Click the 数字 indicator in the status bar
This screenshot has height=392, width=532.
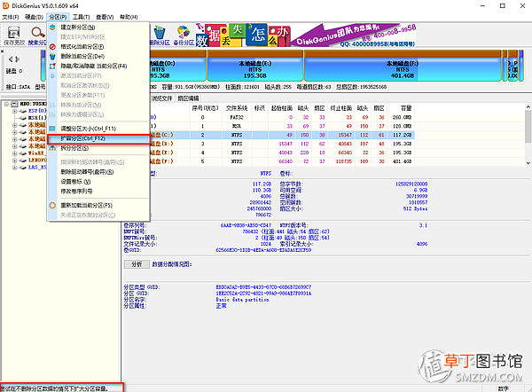[x=503, y=388]
